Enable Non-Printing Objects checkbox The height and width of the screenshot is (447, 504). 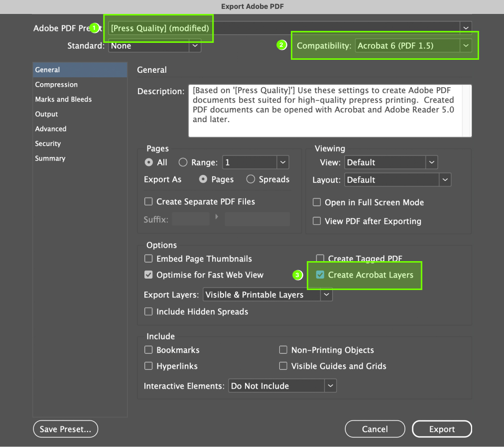coord(283,350)
